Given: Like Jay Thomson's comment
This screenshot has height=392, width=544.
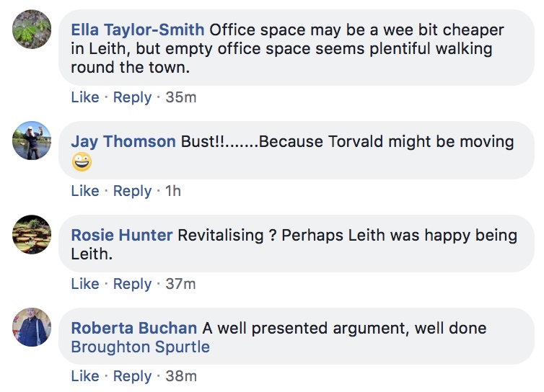Looking at the screenshot, I should (x=85, y=191).
